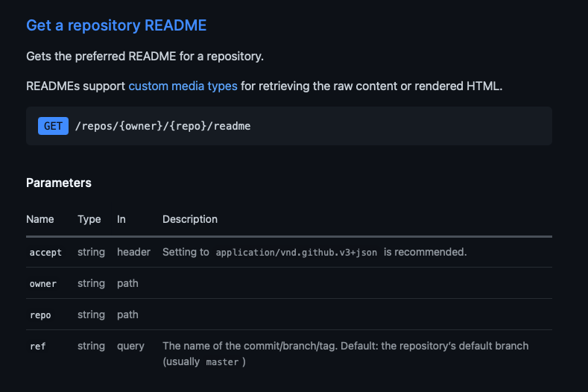The height and width of the screenshot is (392, 588).
Task: Open the 'Get a repository README' heading link
Action: coord(116,25)
